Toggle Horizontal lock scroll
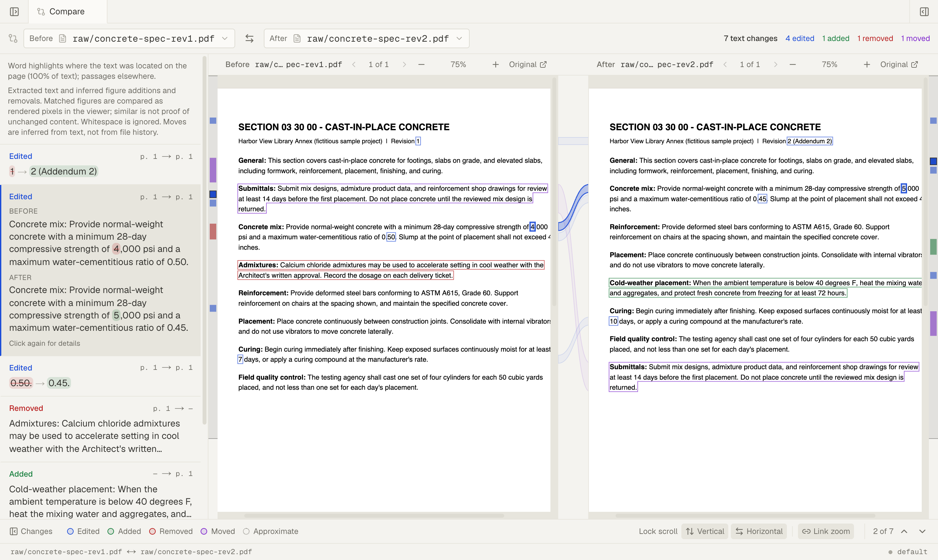 tap(759, 531)
